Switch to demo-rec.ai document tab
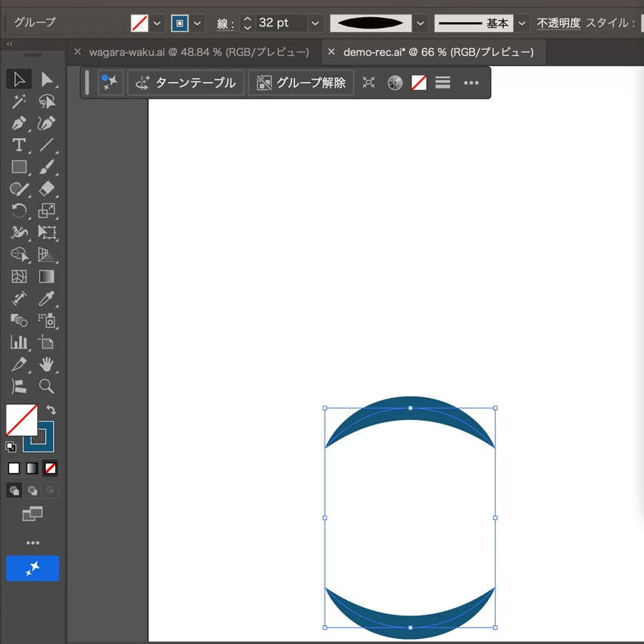This screenshot has width=644, height=644. [439, 52]
